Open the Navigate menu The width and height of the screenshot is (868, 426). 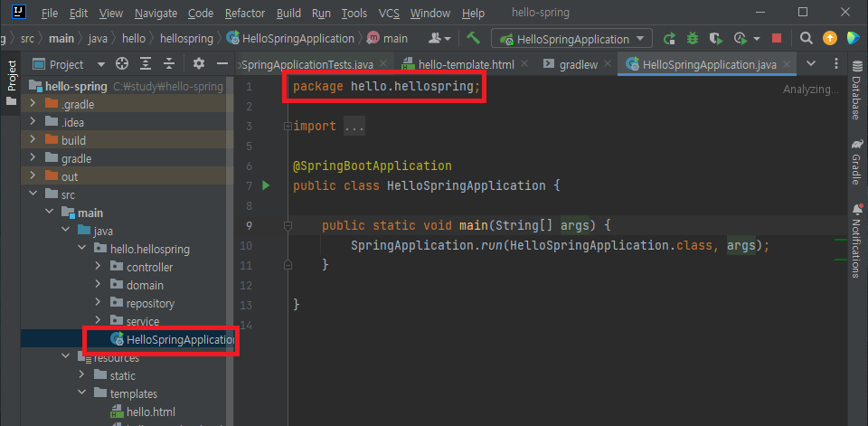click(156, 13)
